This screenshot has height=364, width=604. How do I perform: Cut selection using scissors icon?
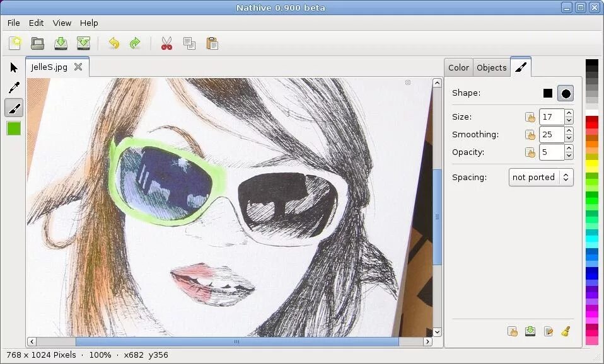(x=166, y=43)
